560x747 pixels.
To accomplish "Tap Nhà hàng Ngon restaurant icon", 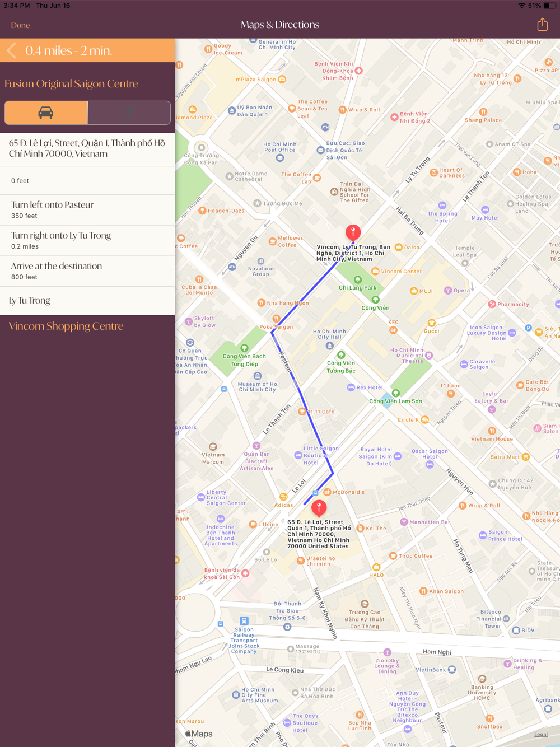I will coord(261,302).
